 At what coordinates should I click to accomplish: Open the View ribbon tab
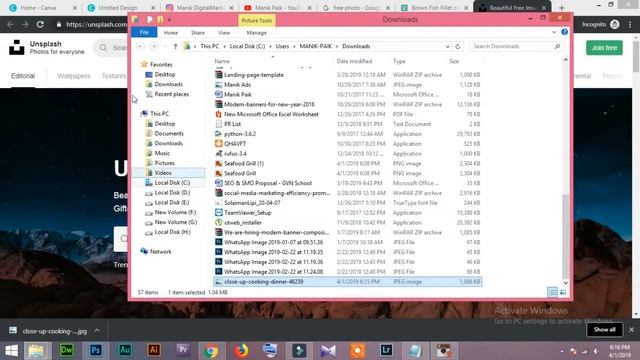(224, 33)
